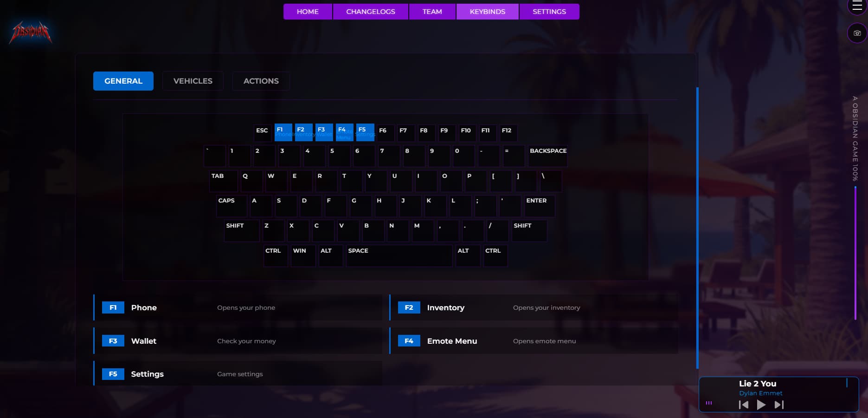Skip to the previous track
The height and width of the screenshot is (418, 868).
[744, 405]
